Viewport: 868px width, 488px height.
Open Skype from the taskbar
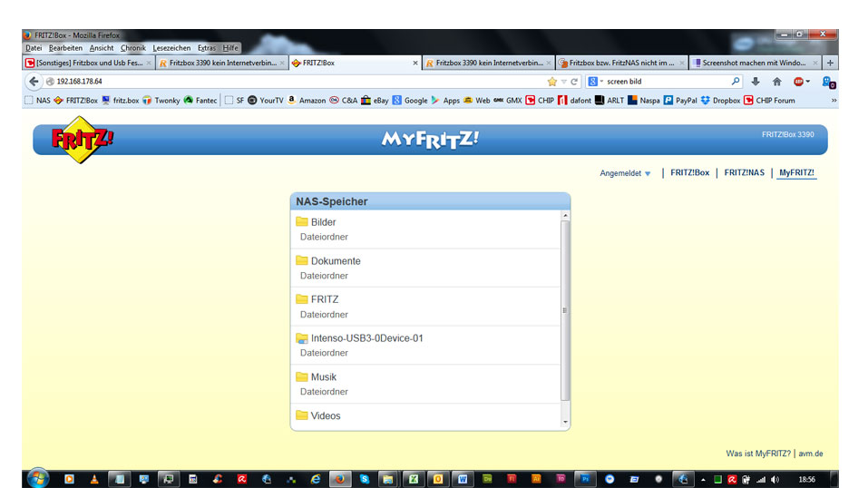pos(365,480)
